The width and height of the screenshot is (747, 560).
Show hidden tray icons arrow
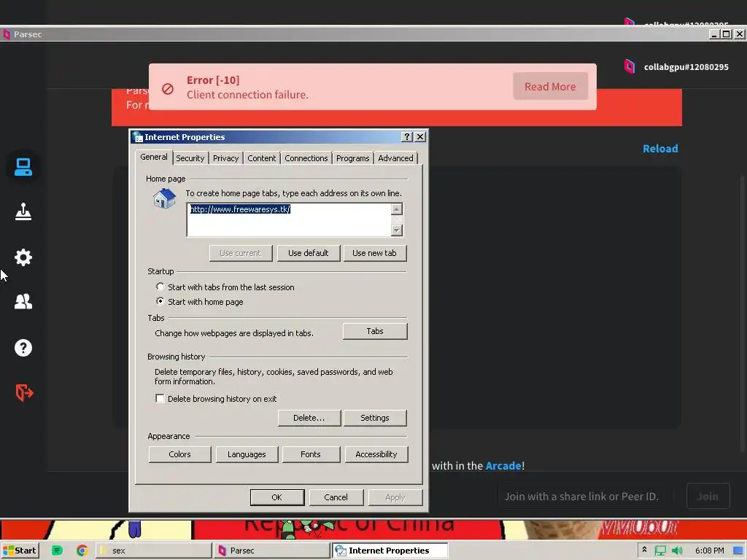[645, 550]
